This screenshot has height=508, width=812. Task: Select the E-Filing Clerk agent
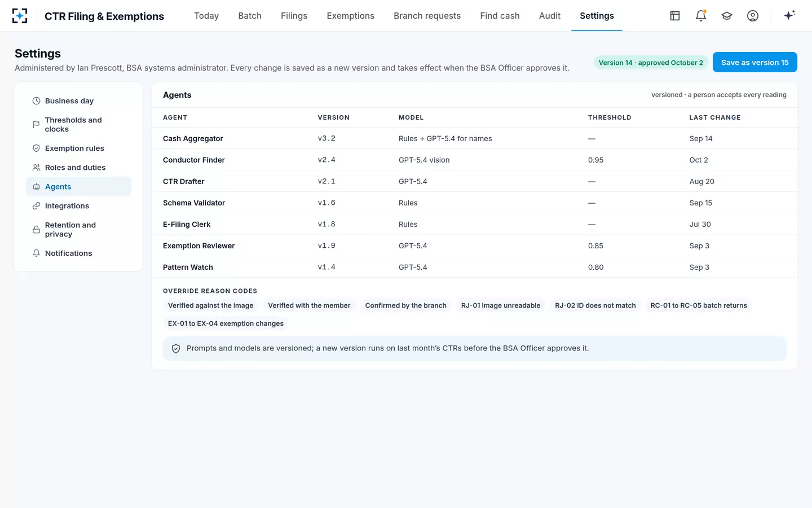(x=475, y=224)
